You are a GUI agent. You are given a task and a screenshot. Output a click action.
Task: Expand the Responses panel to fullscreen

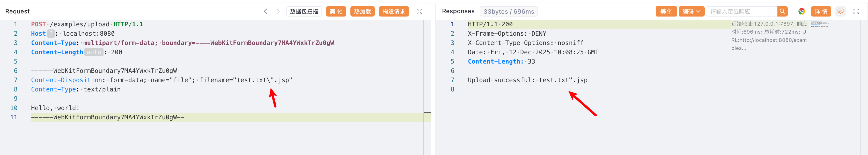click(856, 11)
